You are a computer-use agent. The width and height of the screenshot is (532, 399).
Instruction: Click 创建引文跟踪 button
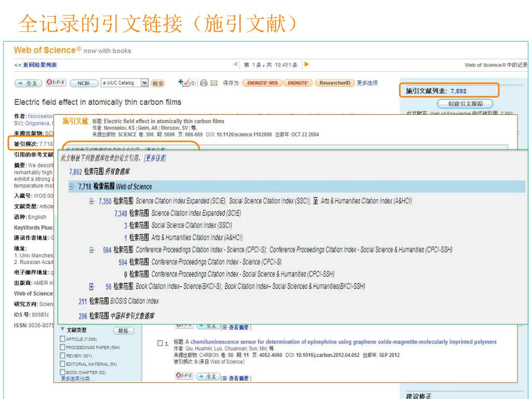[465, 103]
